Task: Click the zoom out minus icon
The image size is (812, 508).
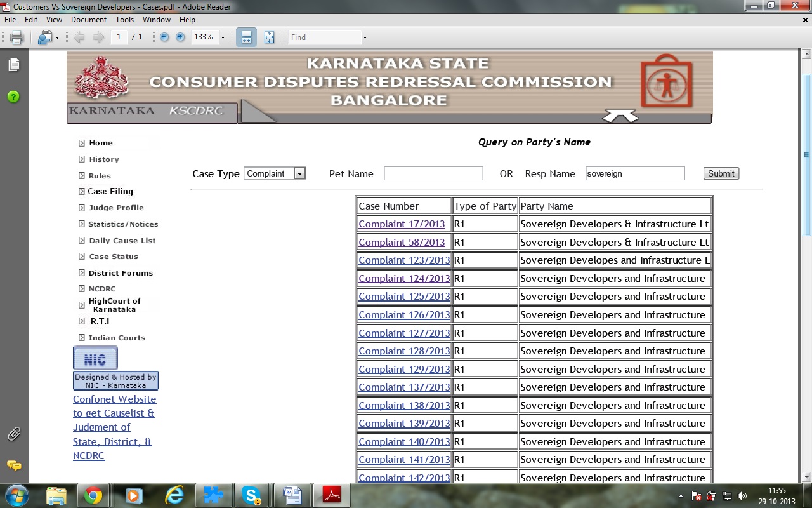Action: point(164,37)
